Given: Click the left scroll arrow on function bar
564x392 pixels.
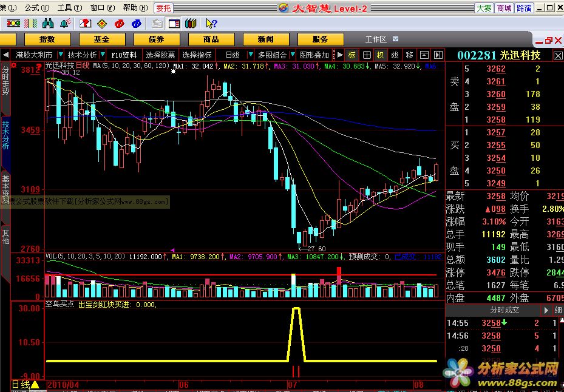Looking at the screenshot, I should (x=5, y=55).
